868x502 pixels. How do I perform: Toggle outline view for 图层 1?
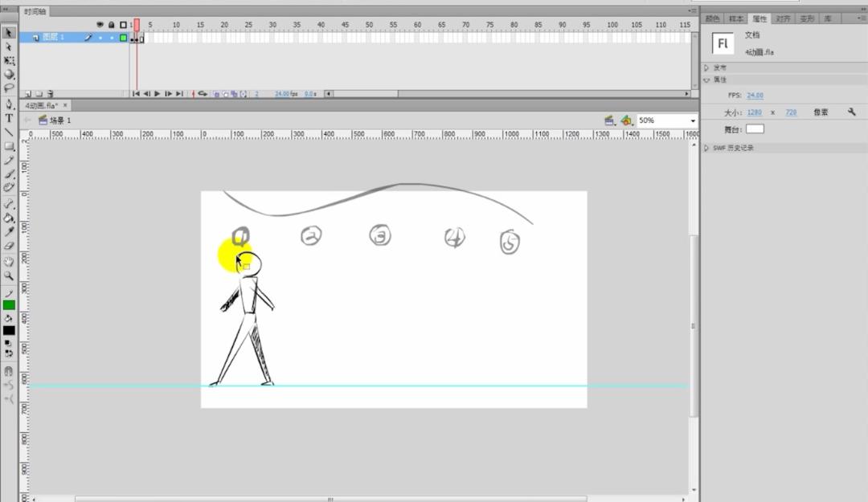[x=123, y=37]
